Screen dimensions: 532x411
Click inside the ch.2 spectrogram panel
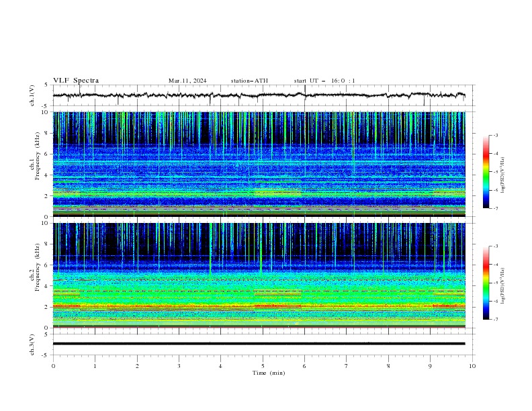tap(259, 275)
